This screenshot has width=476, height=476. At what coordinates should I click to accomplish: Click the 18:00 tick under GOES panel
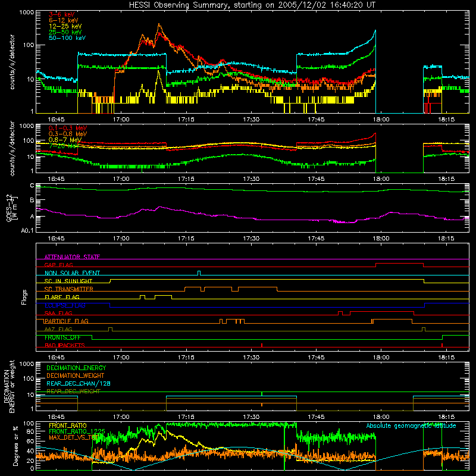pyautogui.click(x=381, y=239)
